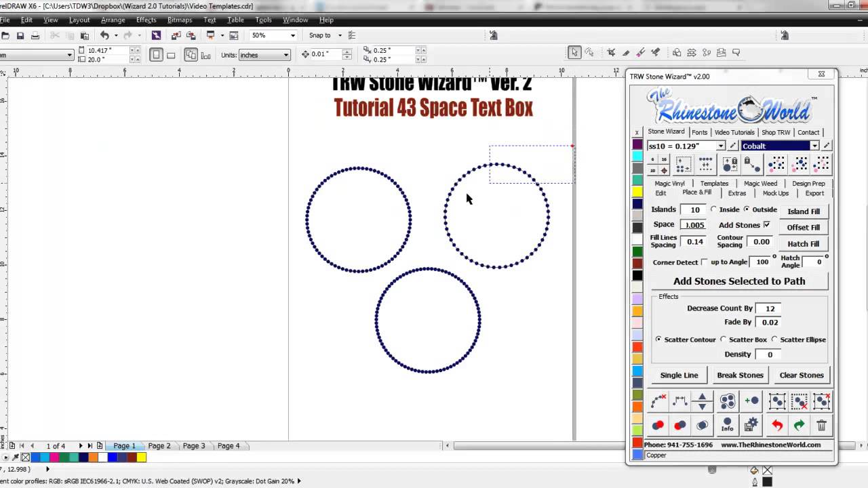Image resolution: width=868 pixels, height=488 pixels.
Task: Expand the application launcher dropdown arrow
Action: pos(221,35)
